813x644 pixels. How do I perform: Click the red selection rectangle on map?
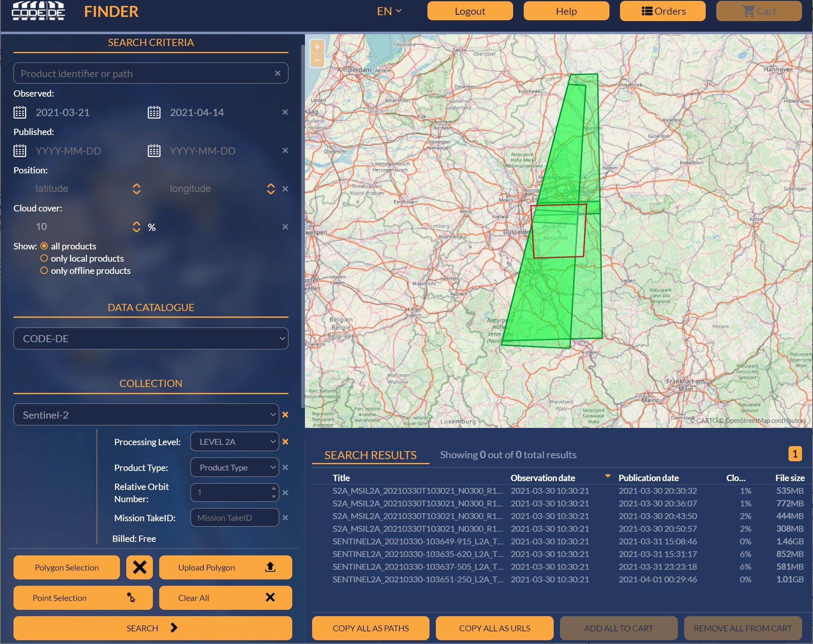[559, 231]
